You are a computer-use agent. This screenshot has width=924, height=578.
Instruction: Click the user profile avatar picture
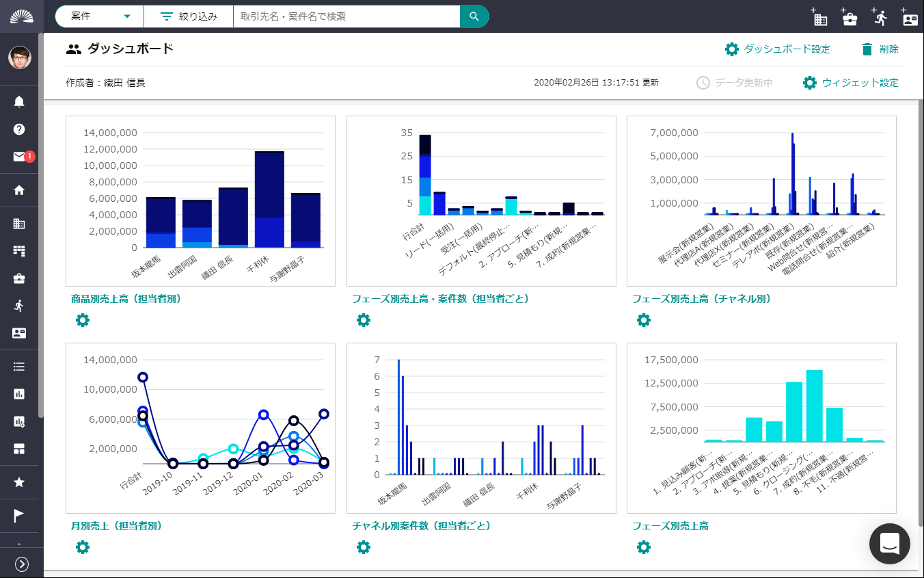coord(19,57)
